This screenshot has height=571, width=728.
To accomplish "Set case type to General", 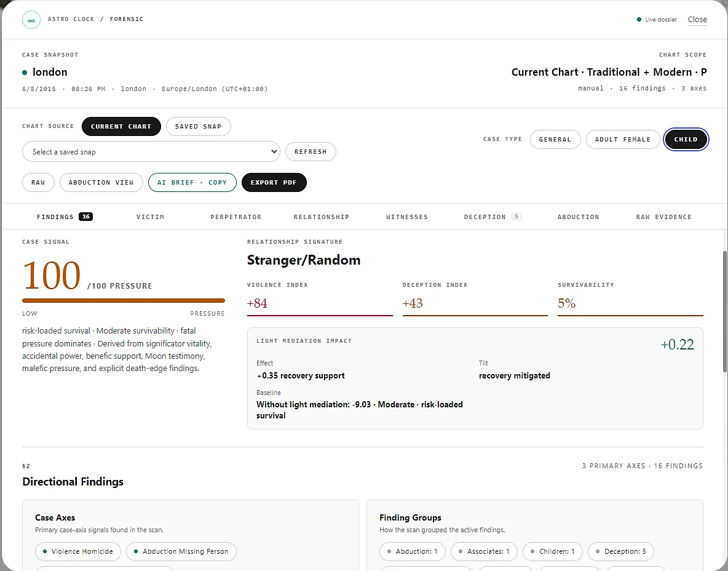I will tap(555, 140).
